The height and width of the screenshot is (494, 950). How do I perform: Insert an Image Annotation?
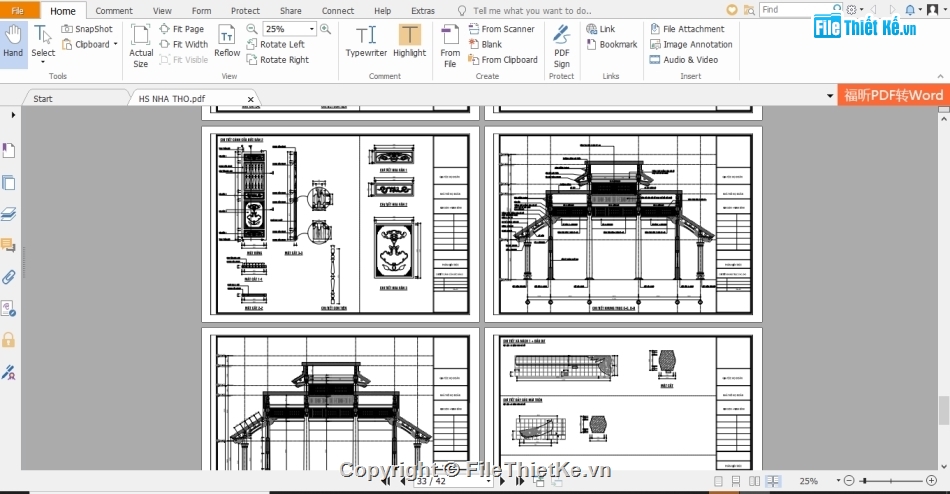[691, 44]
